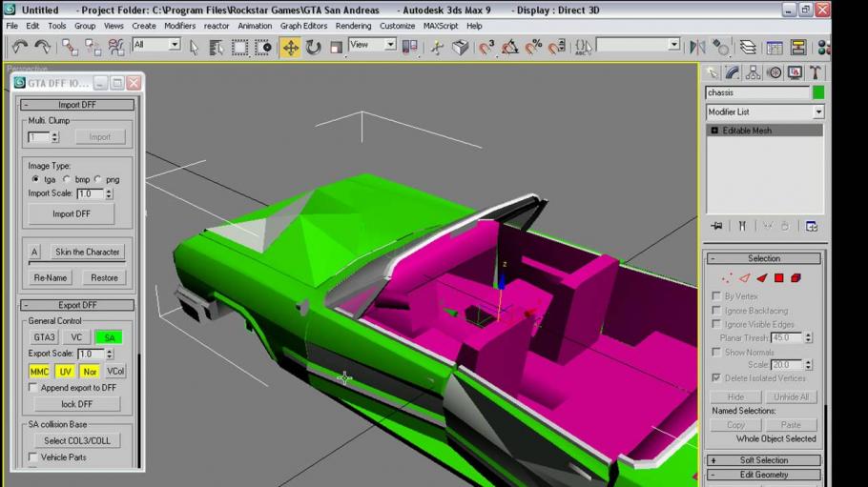Tick the Vehicle Parts checkbox

[33, 457]
